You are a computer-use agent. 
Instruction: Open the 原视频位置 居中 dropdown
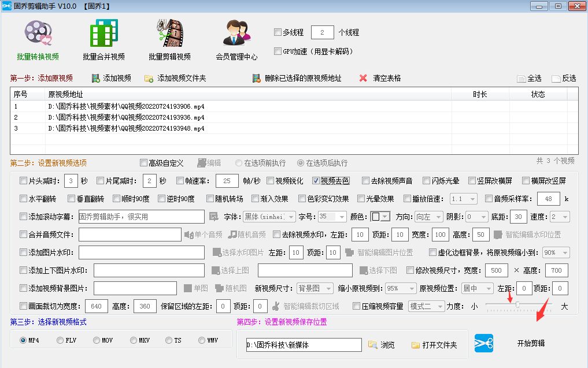[x=477, y=288]
